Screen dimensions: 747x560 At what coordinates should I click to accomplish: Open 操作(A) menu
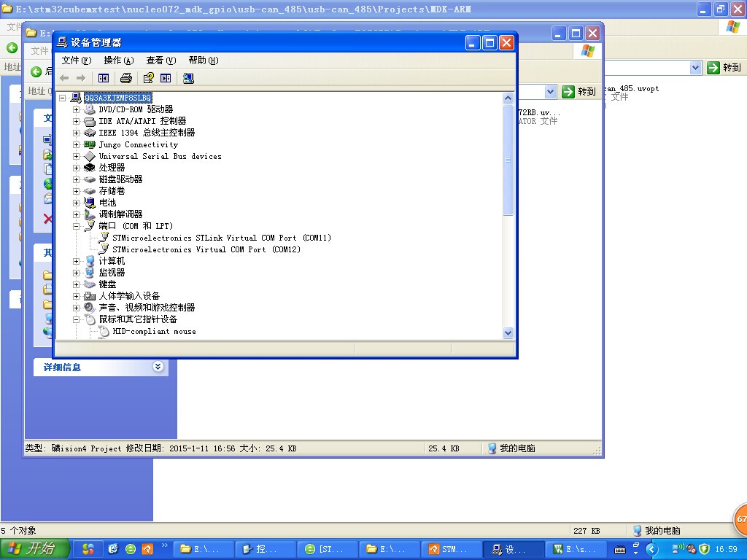(x=119, y=61)
